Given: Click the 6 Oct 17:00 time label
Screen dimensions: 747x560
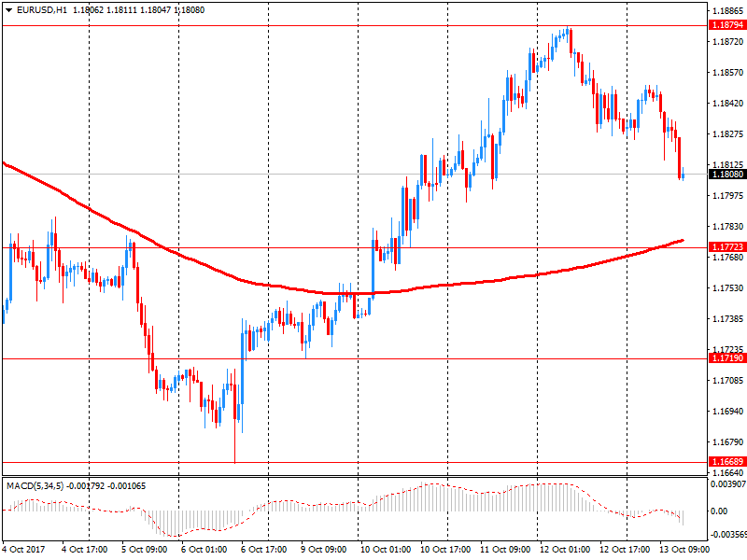Looking at the screenshot, I should (264, 550).
